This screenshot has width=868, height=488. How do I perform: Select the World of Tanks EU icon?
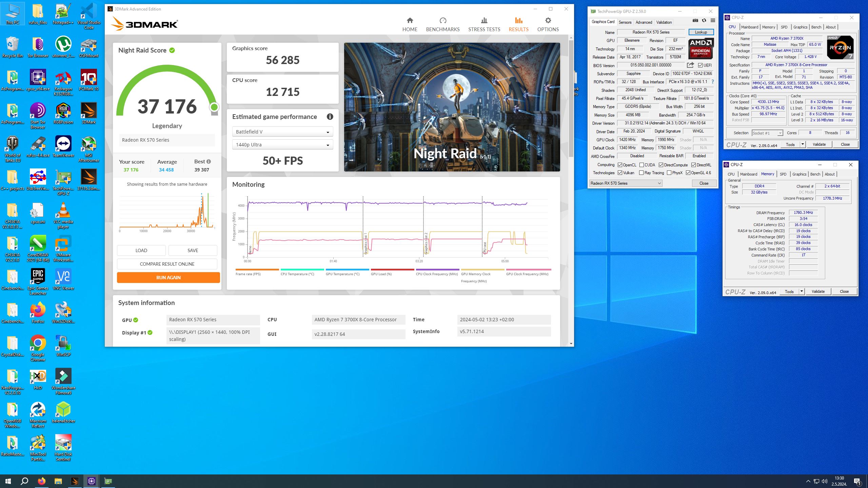point(13,148)
